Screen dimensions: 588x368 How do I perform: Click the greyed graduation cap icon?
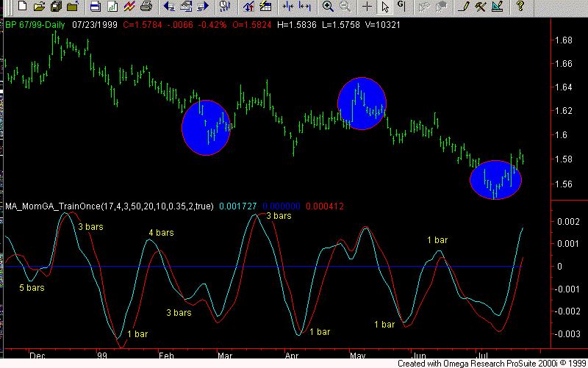coord(441,6)
